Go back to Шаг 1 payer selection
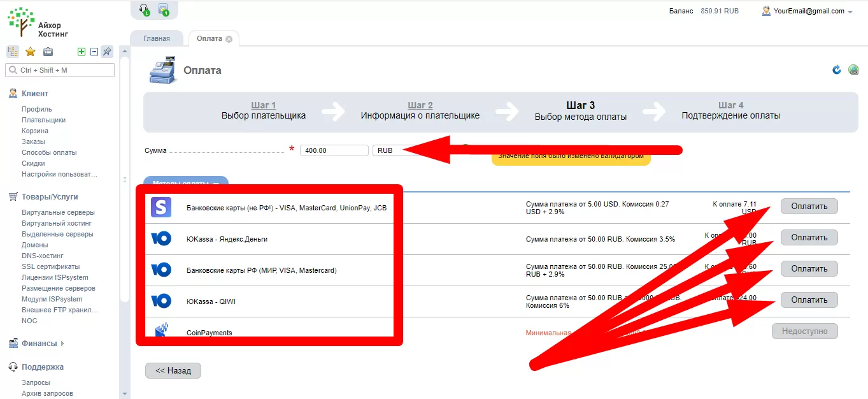 264,105
